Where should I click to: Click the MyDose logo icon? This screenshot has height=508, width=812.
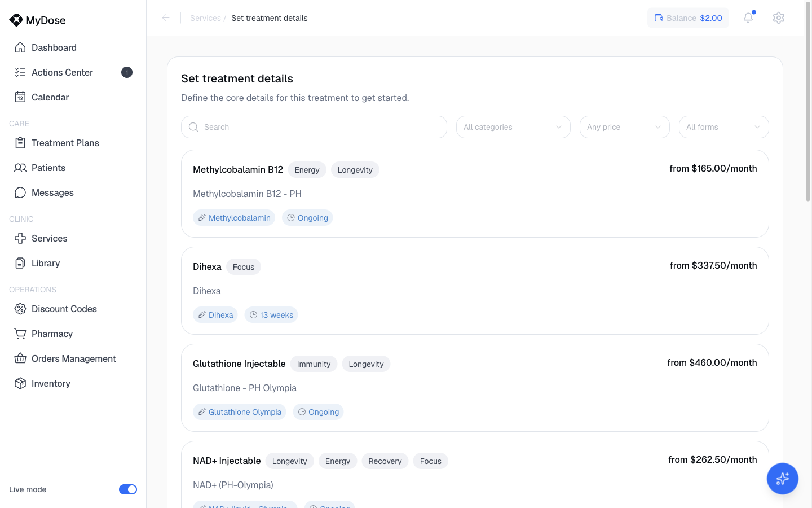[x=16, y=20]
